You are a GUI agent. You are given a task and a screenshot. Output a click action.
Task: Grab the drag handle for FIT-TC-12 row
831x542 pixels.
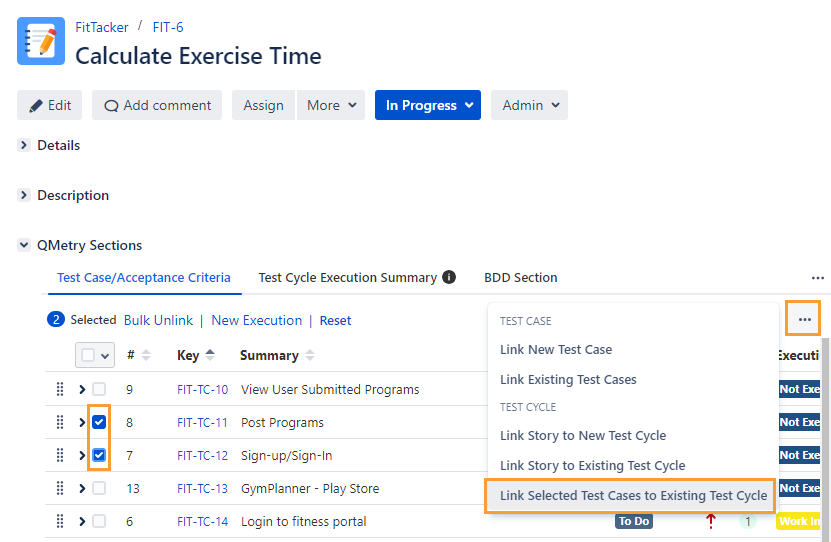(60, 455)
